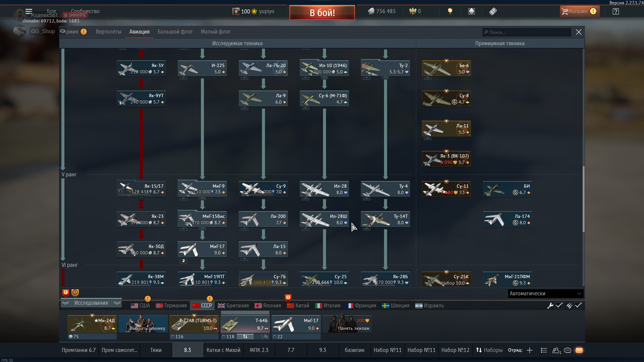Open the help question mark icon
The image size is (644, 362).
coord(616,11)
